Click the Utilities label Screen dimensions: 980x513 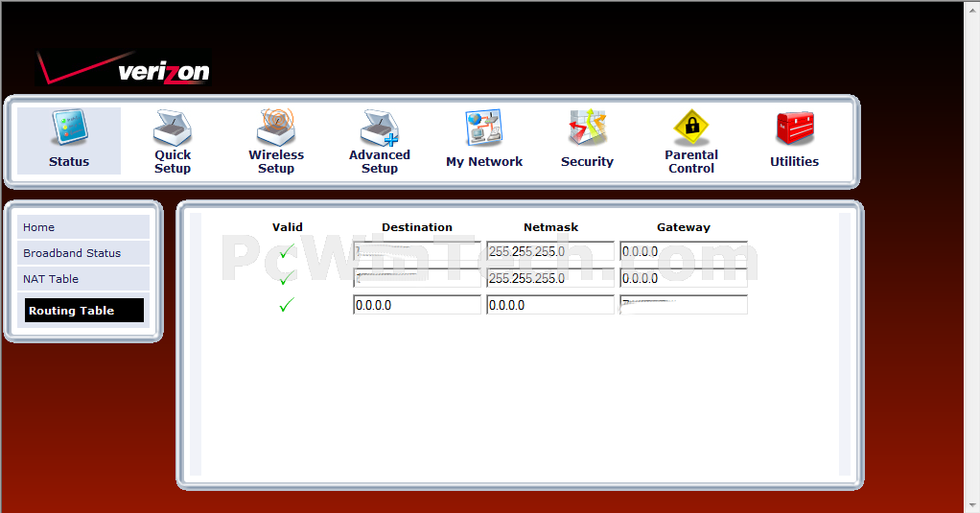[794, 161]
